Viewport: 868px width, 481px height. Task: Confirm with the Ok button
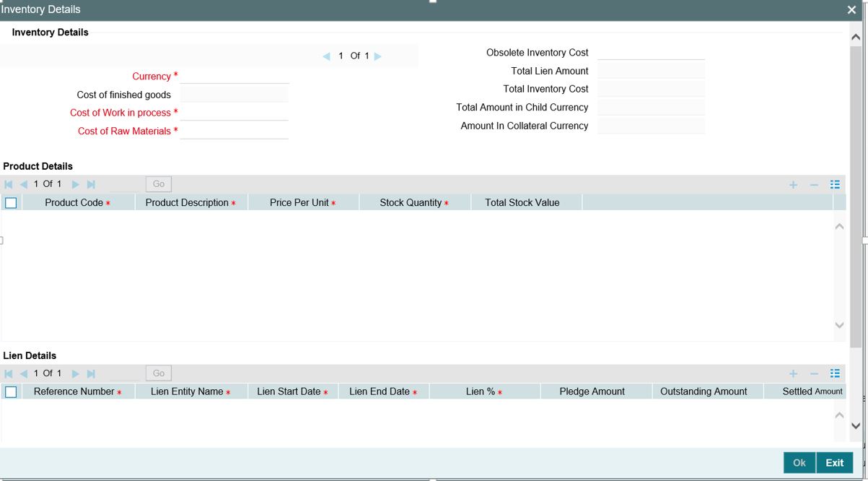[799, 463]
